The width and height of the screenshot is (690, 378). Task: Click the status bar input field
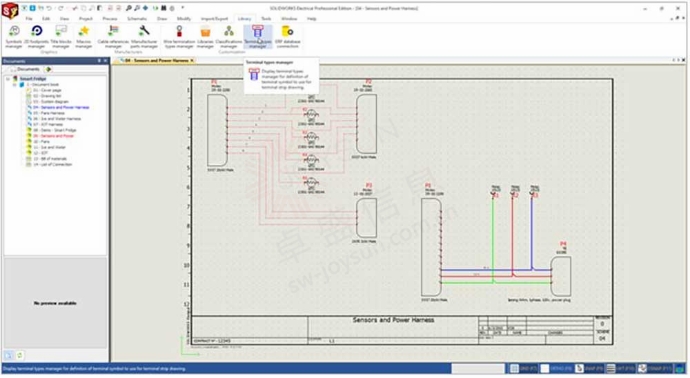pyautogui.click(x=478, y=368)
